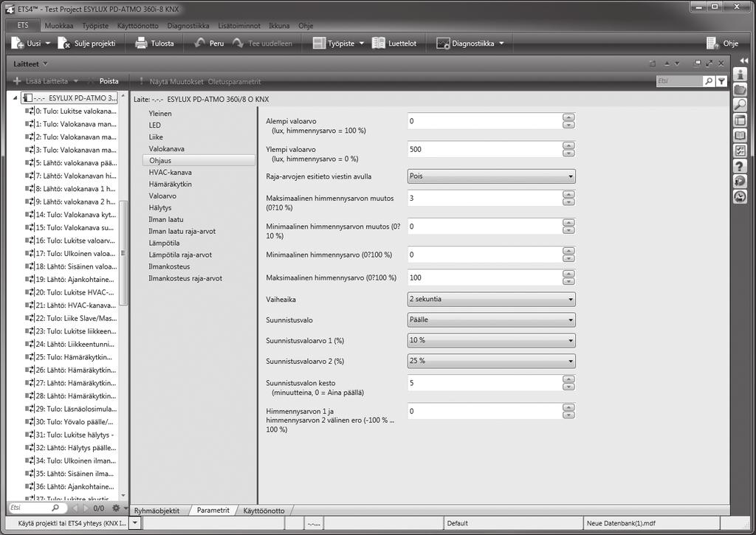Click Suunnistusvalon kesto stepper
The width and height of the screenshot is (756, 535).
click(568, 383)
